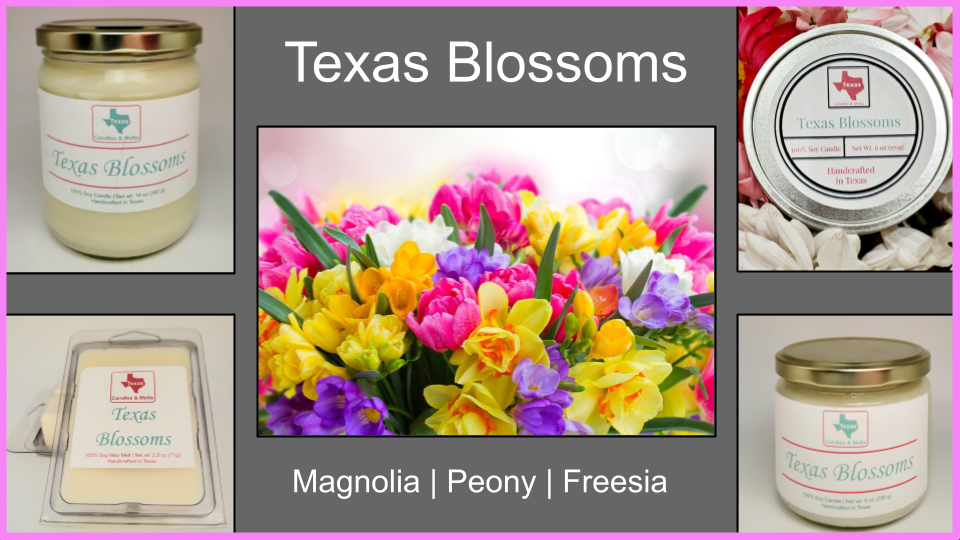The height and width of the screenshot is (540, 960).
Task: Open the round tin candle photo
Action: pyautogui.click(x=845, y=138)
